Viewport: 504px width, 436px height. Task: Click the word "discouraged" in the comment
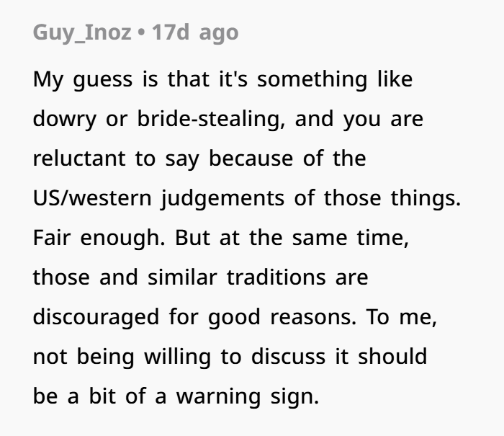(96, 317)
